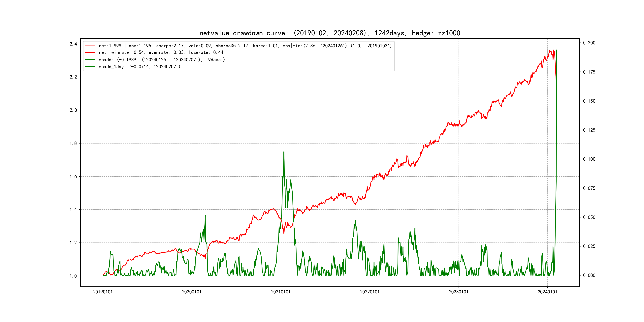This screenshot has width=644, height=322.
Task: Click the green swatch beside maxdd_1day entry
Action: (x=90, y=67)
